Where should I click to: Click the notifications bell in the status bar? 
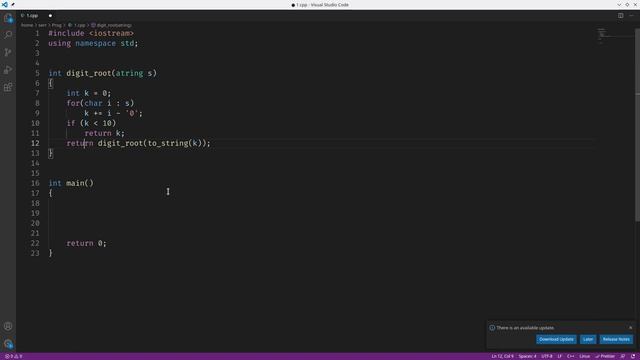pos(633,356)
